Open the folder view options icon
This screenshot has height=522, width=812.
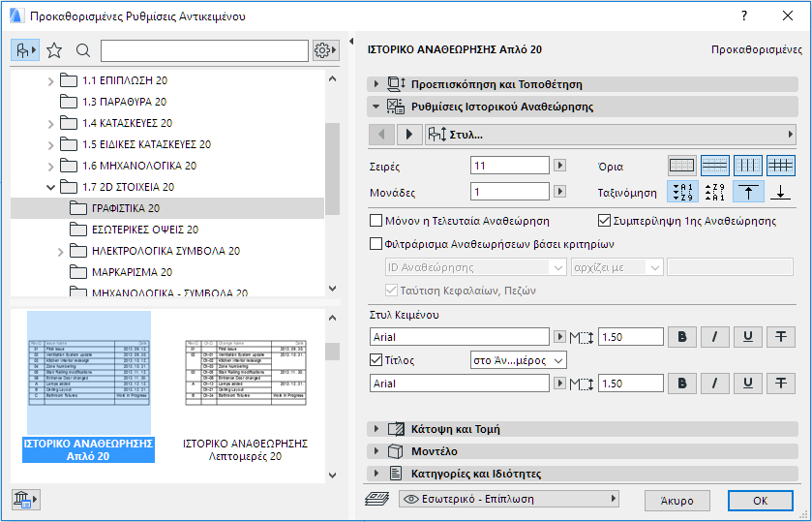(x=25, y=50)
